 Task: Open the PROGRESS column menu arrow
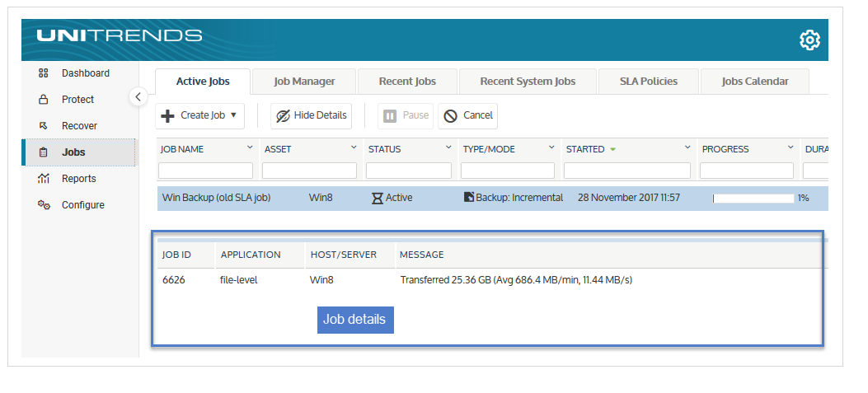pos(791,147)
